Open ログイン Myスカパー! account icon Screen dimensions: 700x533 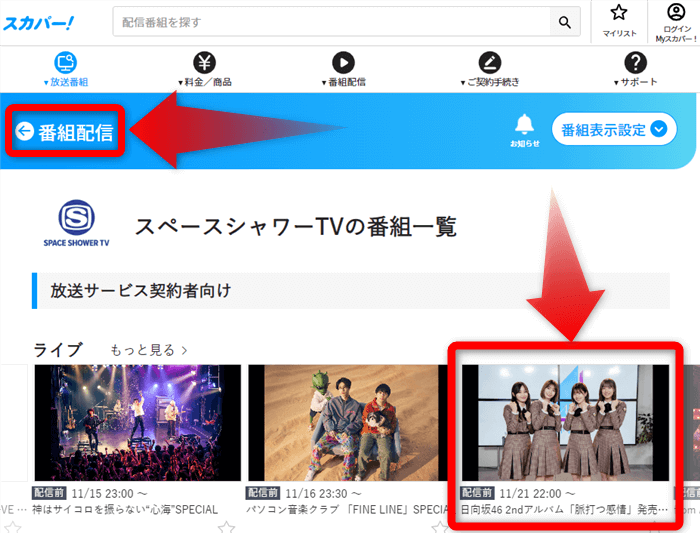[676, 12]
